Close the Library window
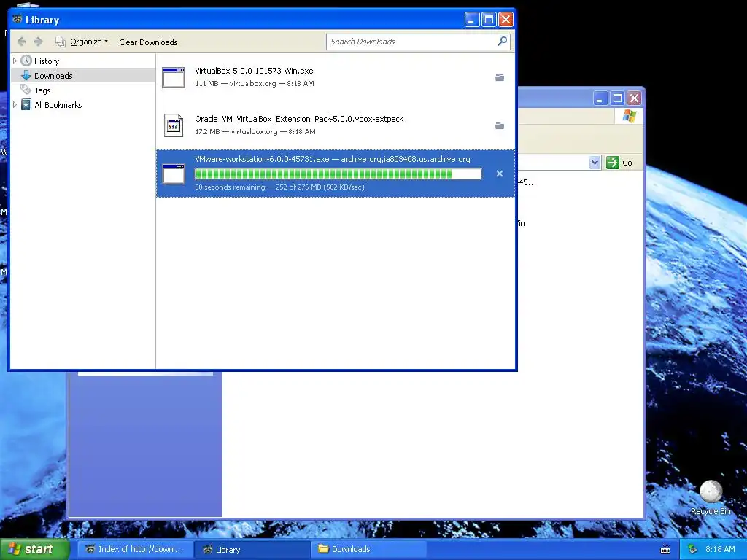747x560 pixels. (506, 20)
